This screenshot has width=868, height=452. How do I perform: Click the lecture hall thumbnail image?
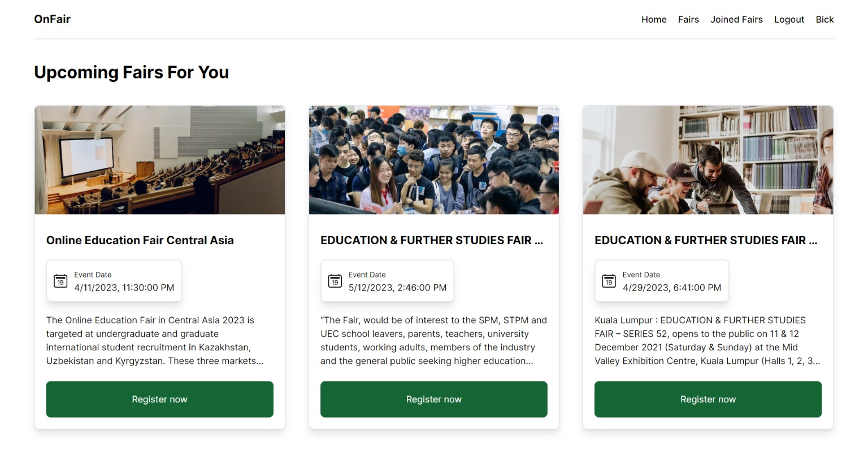[159, 160]
